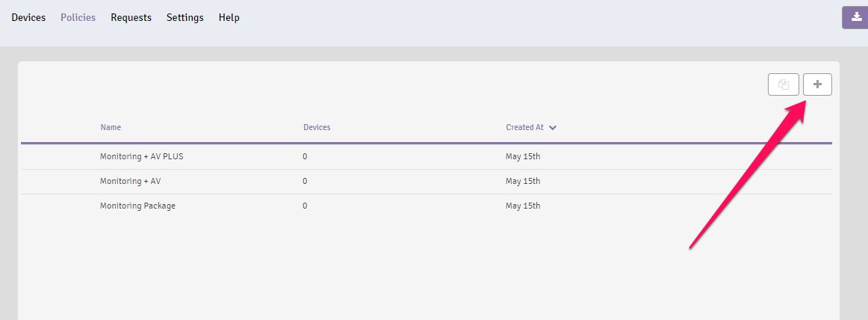This screenshot has width=868, height=320.
Task: Open the Settings menu item
Action: (x=185, y=18)
